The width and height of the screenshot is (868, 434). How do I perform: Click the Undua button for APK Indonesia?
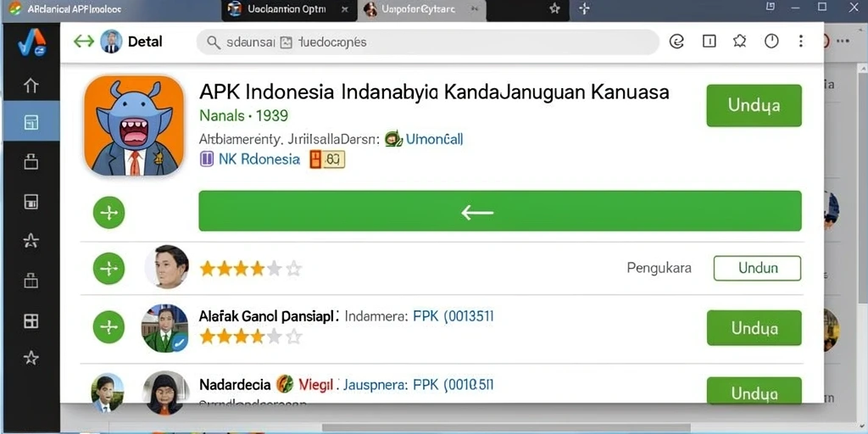[x=754, y=105]
